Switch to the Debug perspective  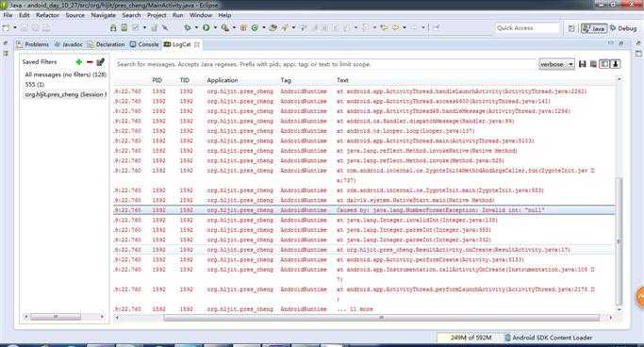point(623,28)
